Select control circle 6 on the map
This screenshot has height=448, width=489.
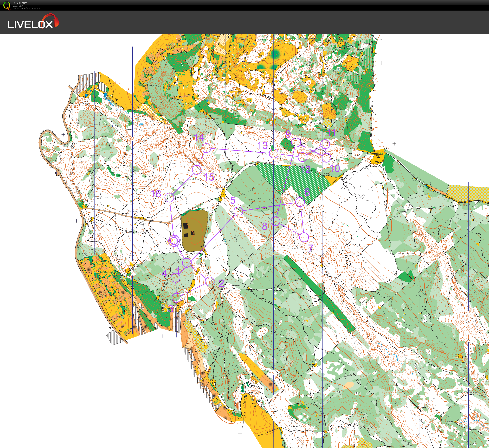click(x=300, y=202)
